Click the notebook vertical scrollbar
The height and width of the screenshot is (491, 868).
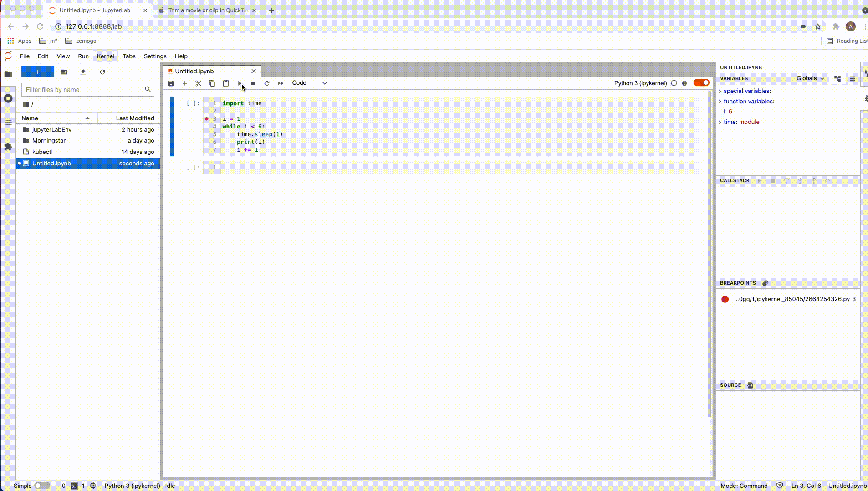[709, 254]
